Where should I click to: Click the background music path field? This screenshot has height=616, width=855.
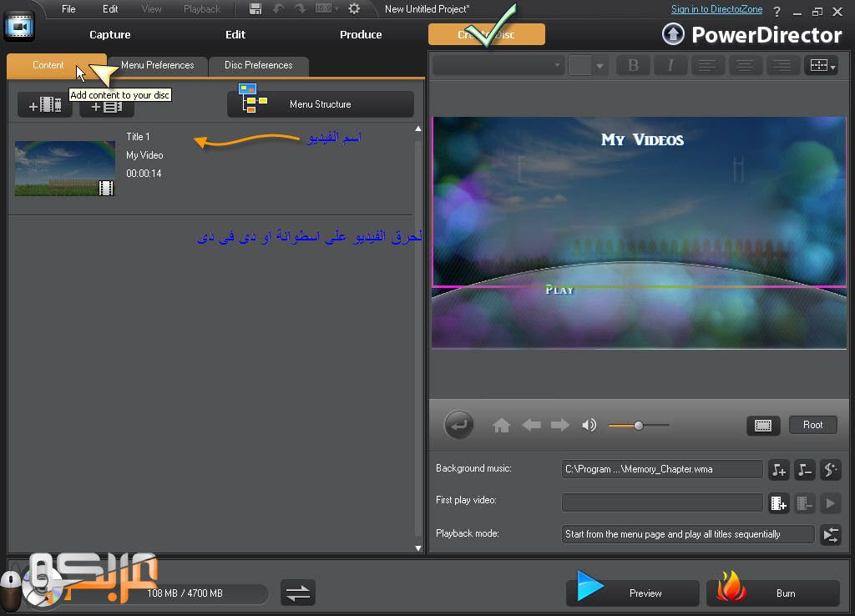click(662, 469)
